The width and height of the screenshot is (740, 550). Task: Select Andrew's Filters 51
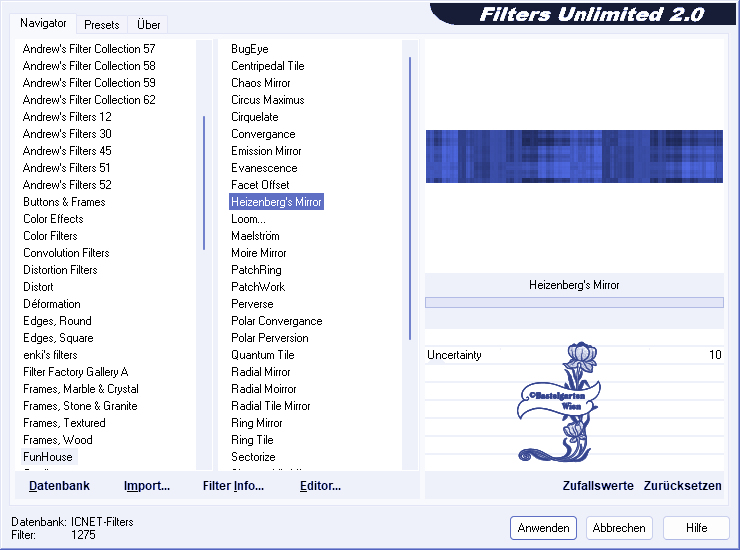[66, 168]
